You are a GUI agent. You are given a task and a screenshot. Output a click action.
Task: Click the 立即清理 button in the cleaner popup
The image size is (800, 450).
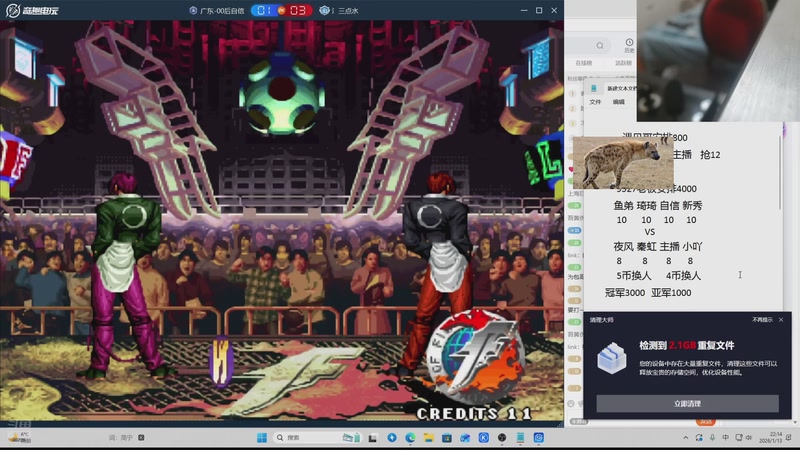point(687,404)
